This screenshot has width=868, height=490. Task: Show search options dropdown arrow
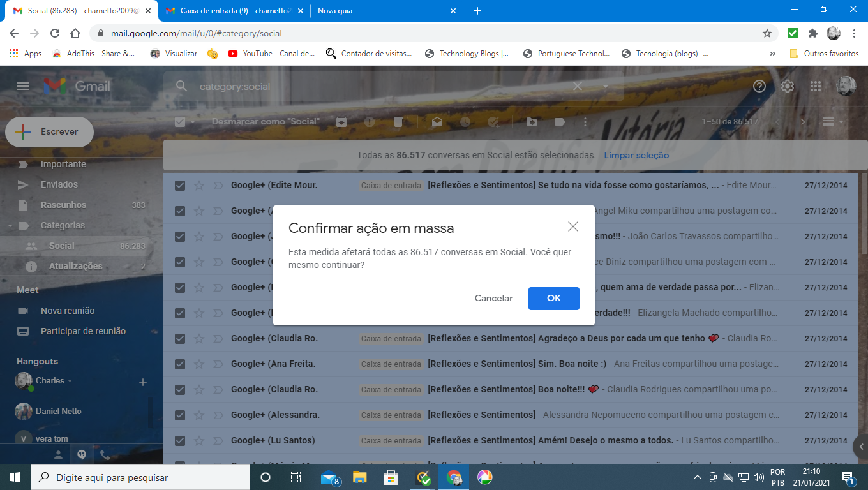pyautogui.click(x=606, y=86)
